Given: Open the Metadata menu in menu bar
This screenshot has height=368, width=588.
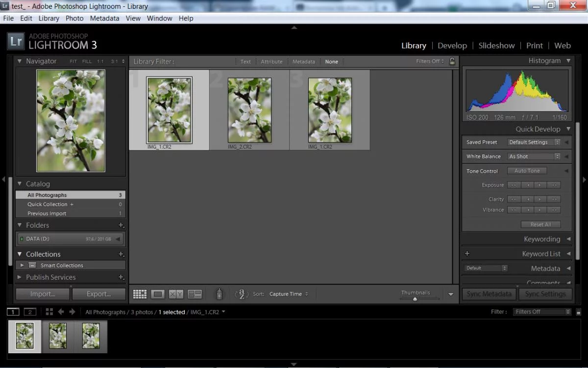Looking at the screenshot, I should coord(104,18).
